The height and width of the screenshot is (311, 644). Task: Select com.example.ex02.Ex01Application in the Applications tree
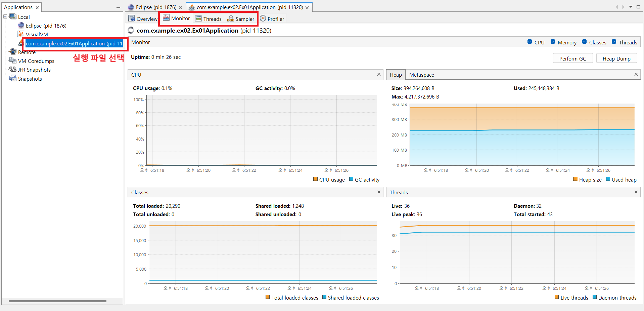74,43
